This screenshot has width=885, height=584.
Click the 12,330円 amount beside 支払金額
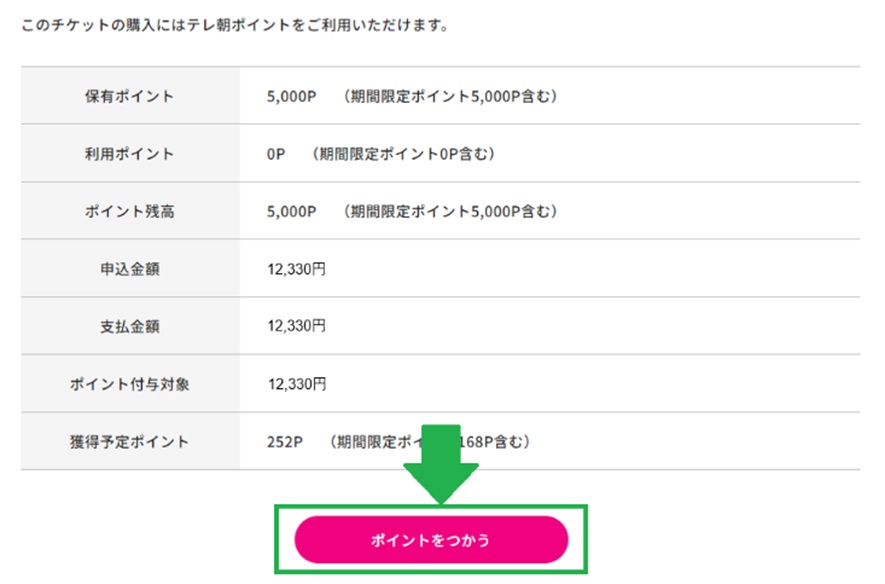click(x=296, y=326)
